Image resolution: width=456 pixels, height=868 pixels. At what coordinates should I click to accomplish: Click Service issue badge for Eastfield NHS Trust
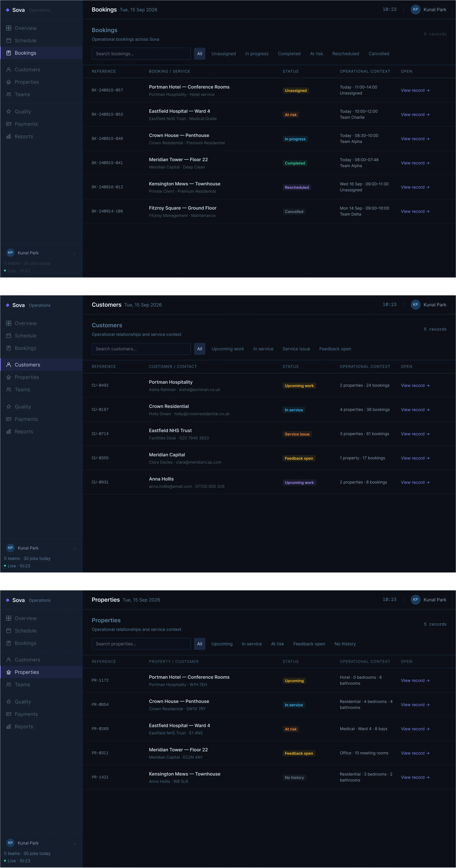(297, 434)
